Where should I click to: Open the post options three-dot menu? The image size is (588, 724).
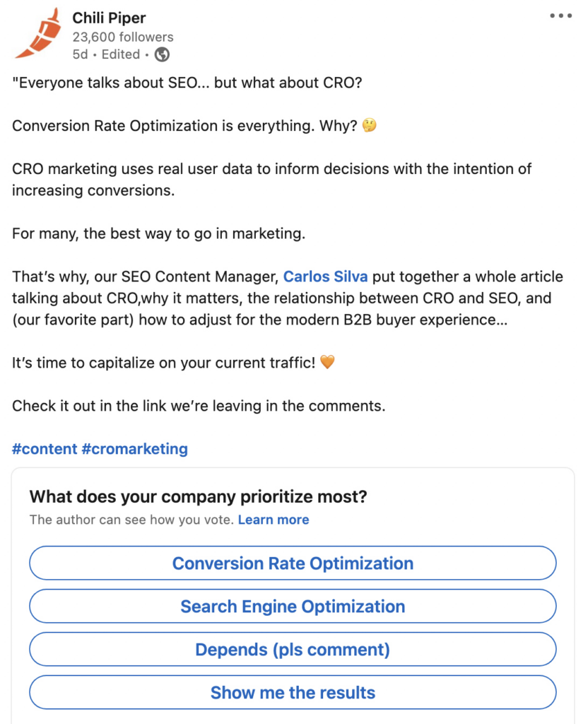(x=561, y=14)
